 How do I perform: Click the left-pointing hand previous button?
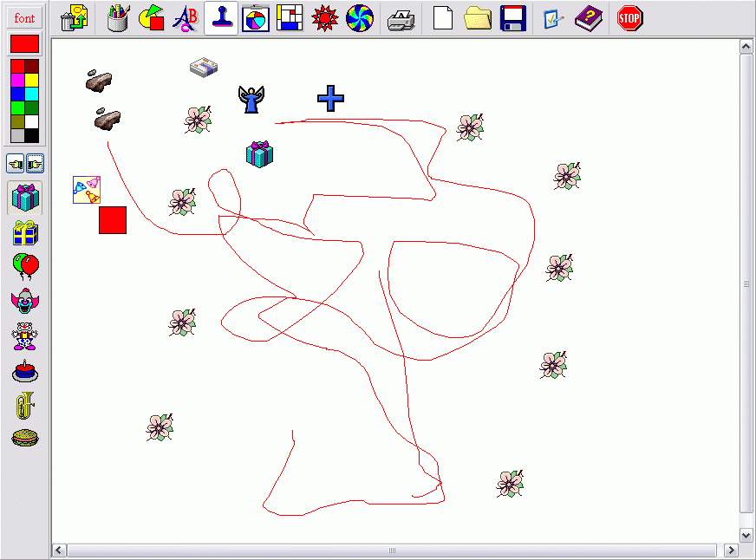pyautogui.click(x=16, y=164)
